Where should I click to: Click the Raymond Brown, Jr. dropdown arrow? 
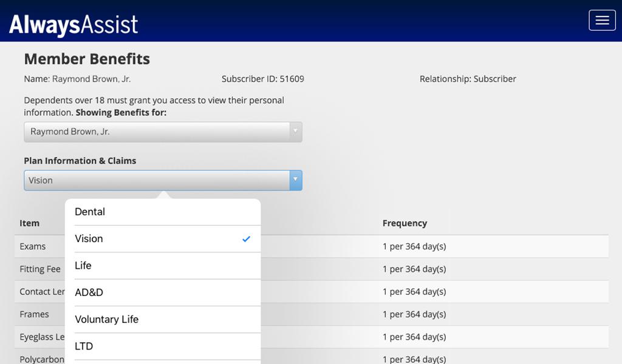click(x=295, y=132)
